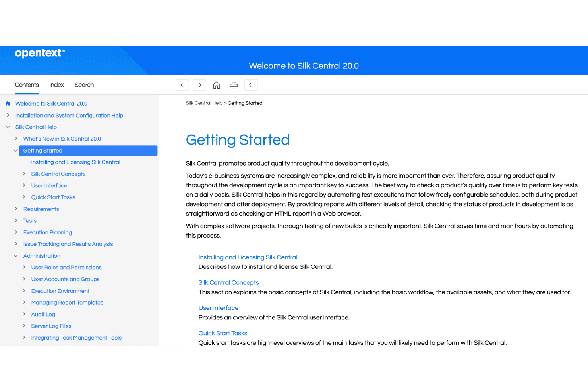Go to the next topic using the right arrow

(x=200, y=85)
